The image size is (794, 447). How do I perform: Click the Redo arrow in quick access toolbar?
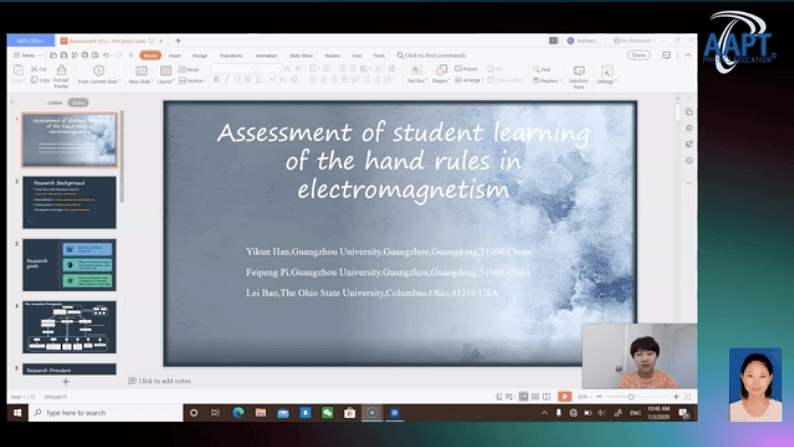pyautogui.click(x=120, y=55)
